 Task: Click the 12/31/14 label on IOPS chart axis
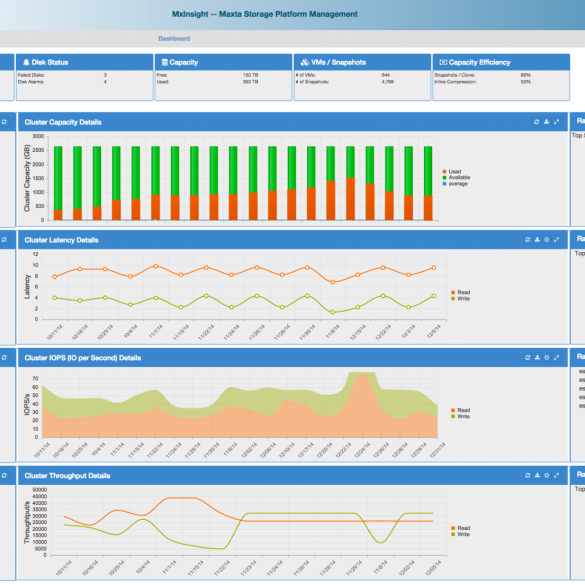[x=438, y=450]
